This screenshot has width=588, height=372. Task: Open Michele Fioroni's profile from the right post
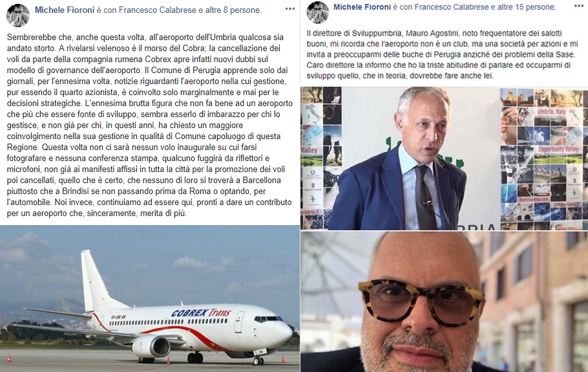click(x=362, y=6)
